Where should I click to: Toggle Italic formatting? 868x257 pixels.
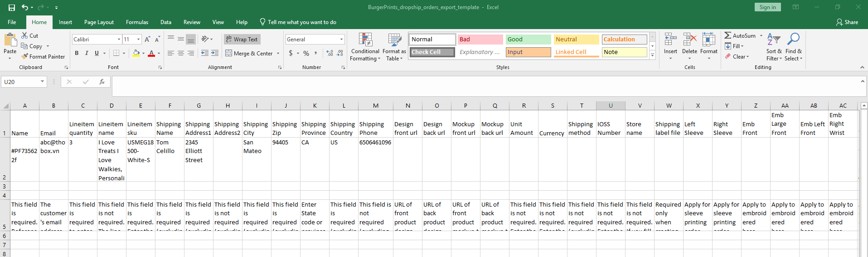click(x=87, y=53)
